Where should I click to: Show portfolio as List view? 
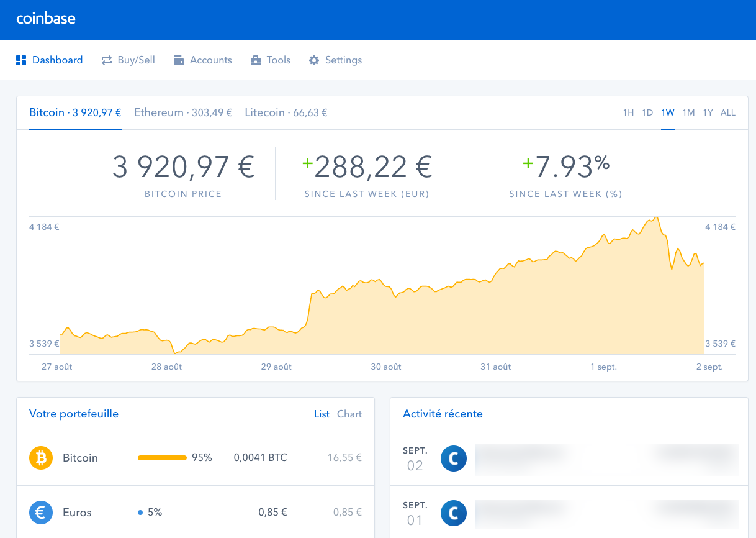coord(322,414)
